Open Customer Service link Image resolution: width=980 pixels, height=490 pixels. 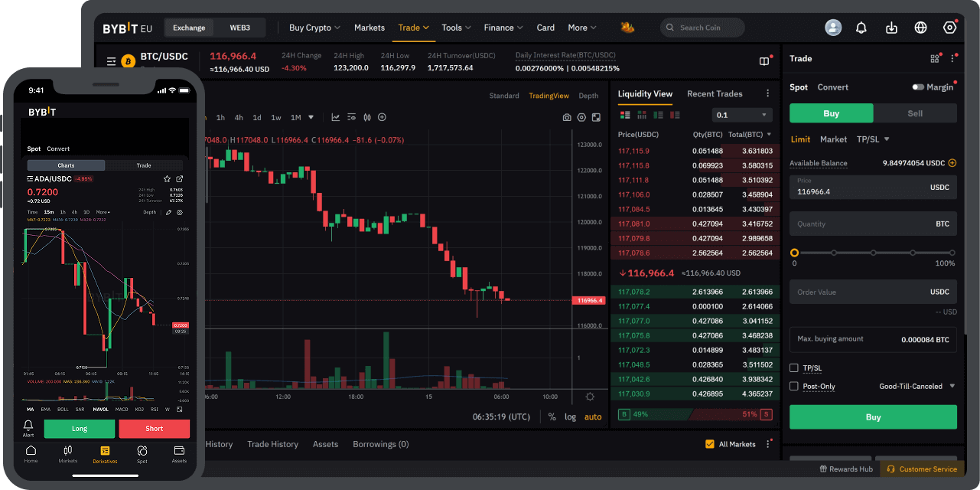(922, 469)
